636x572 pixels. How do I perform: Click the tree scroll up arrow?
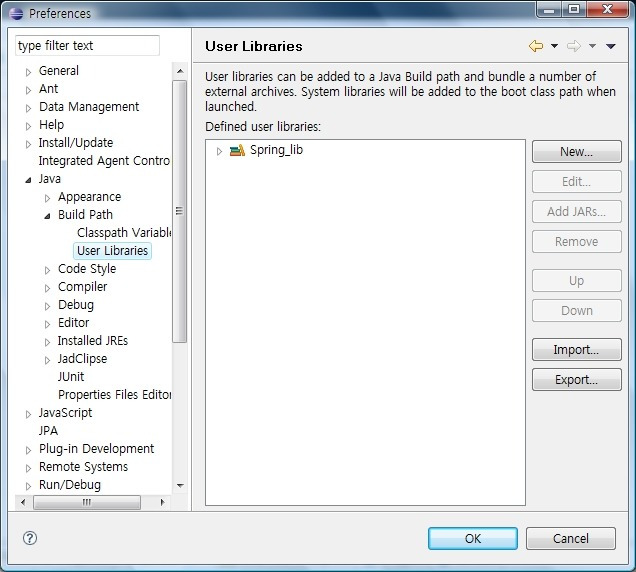pos(180,71)
